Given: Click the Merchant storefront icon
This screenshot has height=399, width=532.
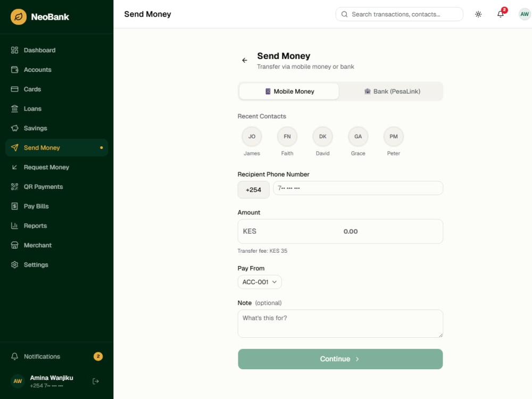Looking at the screenshot, I should [x=14, y=245].
